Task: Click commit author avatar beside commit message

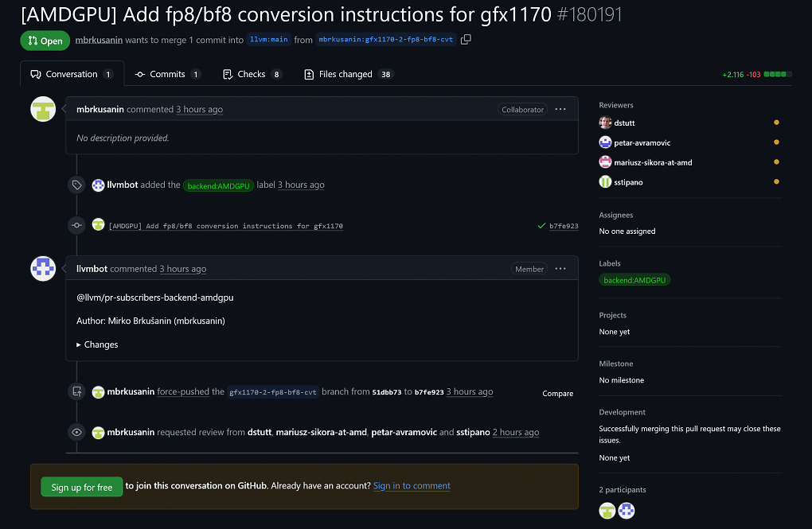Action: pyautogui.click(x=98, y=224)
